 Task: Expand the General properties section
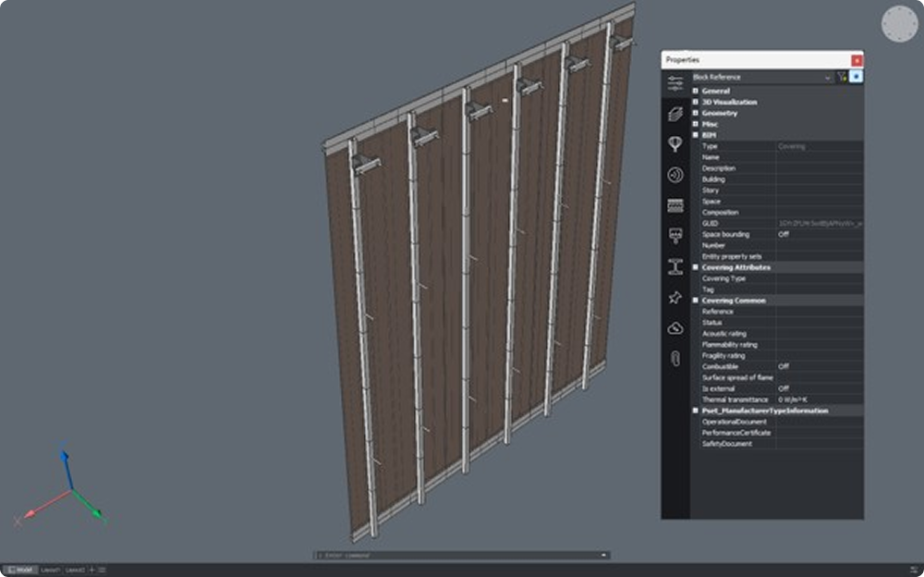[x=696, y=91]
